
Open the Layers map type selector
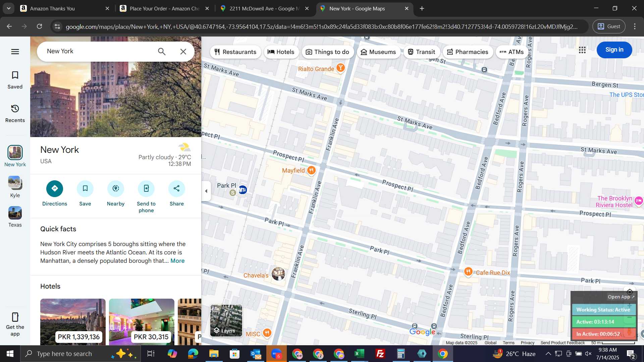[x=226, y=321]
